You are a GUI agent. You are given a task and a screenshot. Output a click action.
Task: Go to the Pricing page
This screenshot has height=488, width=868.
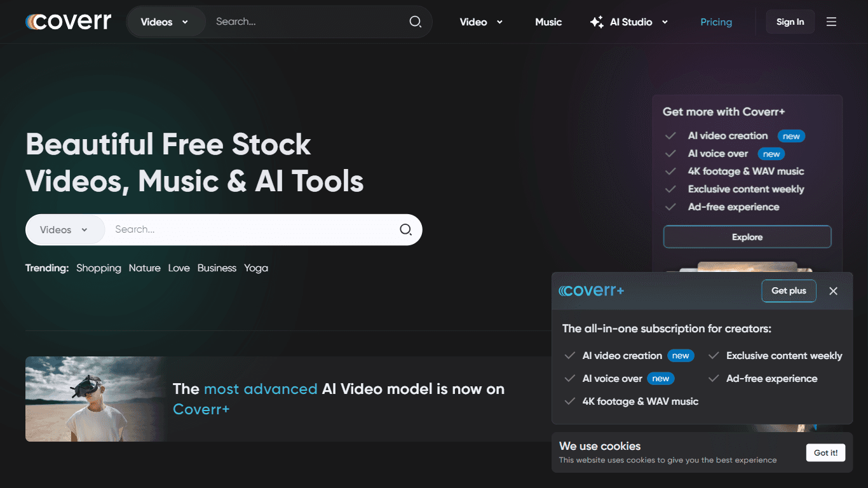716,22
